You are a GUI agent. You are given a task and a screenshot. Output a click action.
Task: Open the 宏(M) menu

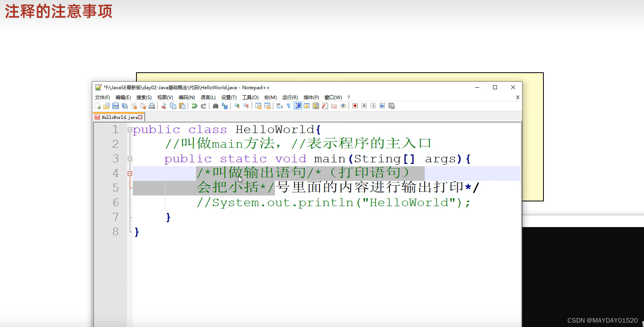270,98
